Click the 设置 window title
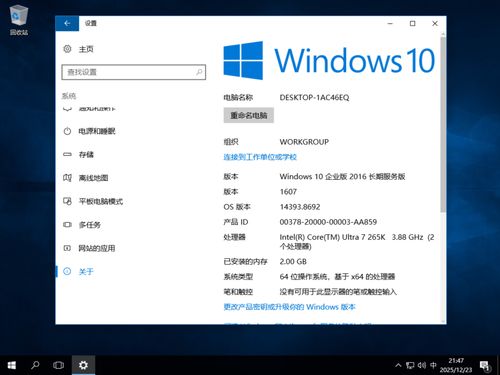500x375 pixels. pos(91,23)
